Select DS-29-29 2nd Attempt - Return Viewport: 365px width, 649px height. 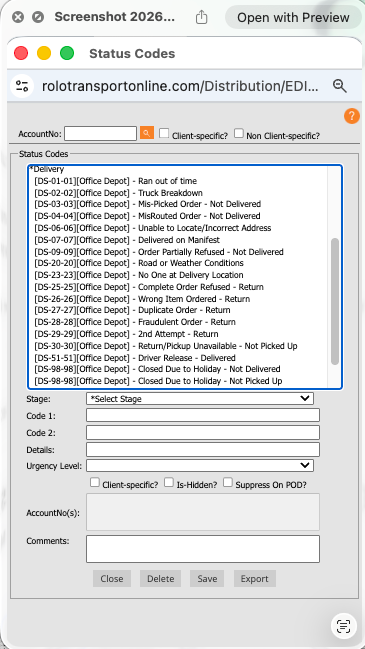tap(178, 334)
